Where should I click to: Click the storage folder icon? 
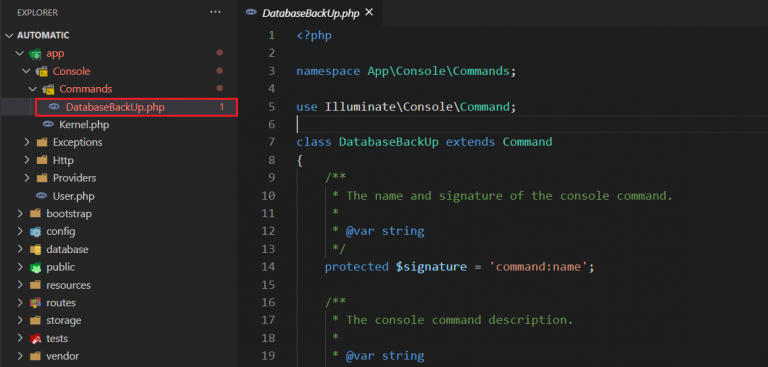click(35, 320)
